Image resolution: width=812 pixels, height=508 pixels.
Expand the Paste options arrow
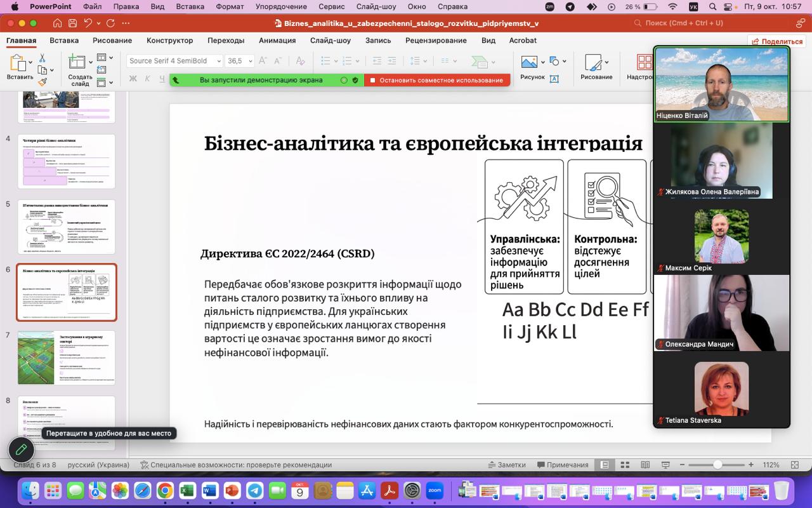[30, 62]
